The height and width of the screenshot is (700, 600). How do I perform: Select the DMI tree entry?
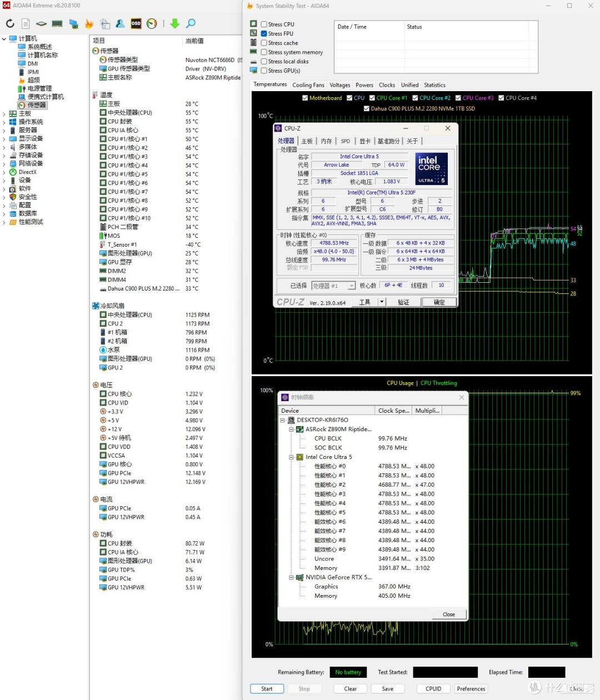click(x=33, y=63)
